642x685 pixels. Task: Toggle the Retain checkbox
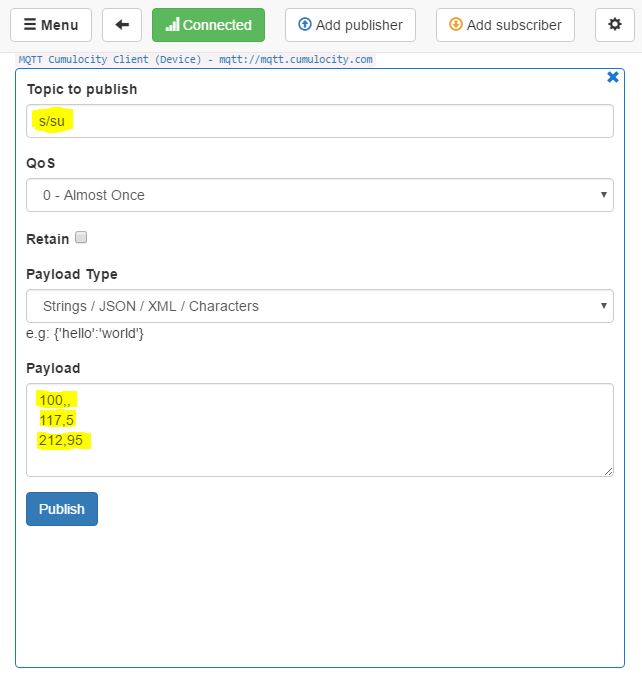(81, 237)
